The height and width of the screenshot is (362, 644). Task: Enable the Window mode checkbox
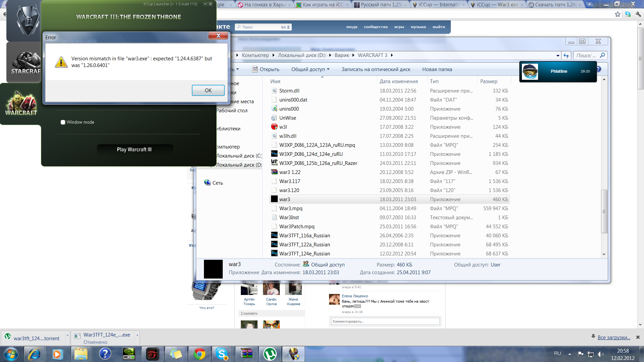(x=63, y=122)
